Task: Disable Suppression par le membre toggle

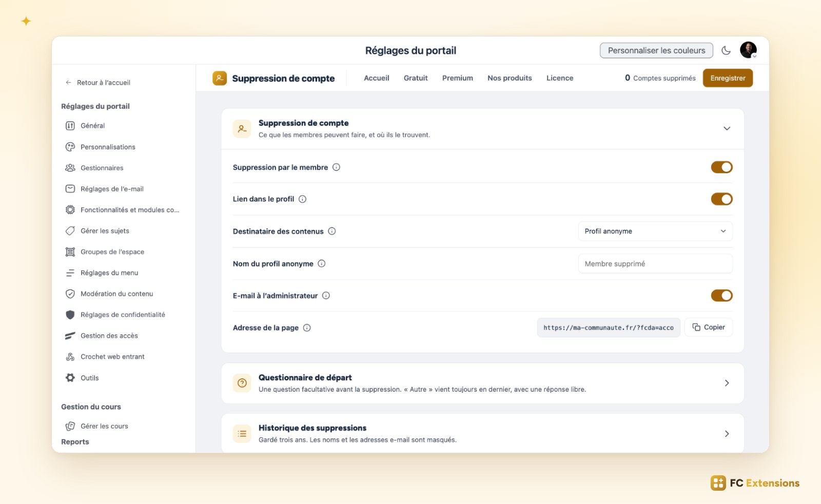Action: 721,167
